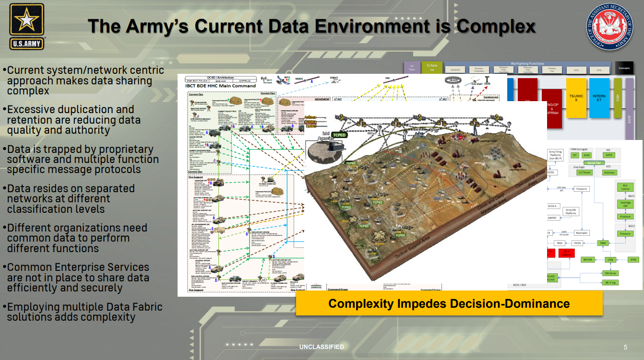Click the Assistant Secretary of the Army seal

point(609,26)
